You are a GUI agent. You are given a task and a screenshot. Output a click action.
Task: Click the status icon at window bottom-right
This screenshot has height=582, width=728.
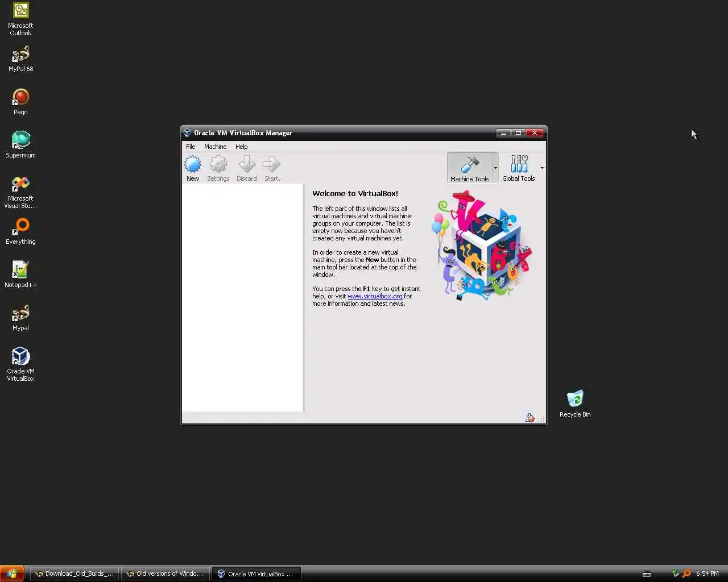tap(530, 418)
